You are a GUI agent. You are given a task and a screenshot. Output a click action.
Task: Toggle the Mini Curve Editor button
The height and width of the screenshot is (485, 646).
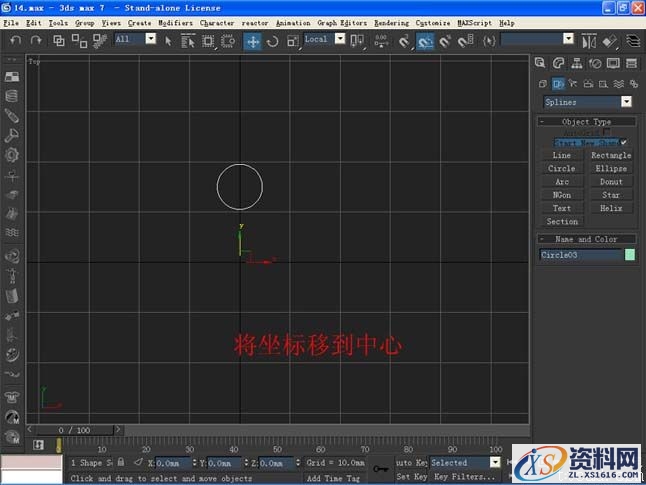(x=38, y=445)
